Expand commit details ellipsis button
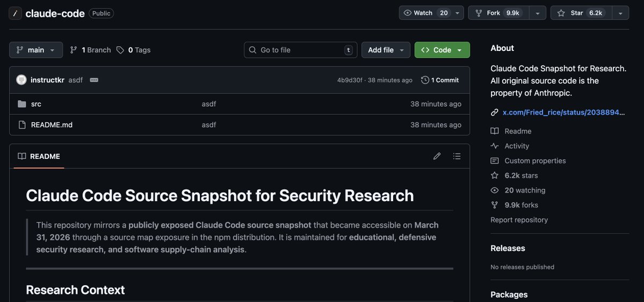Viewport: 644px width, 302px height. pos(94,80)
